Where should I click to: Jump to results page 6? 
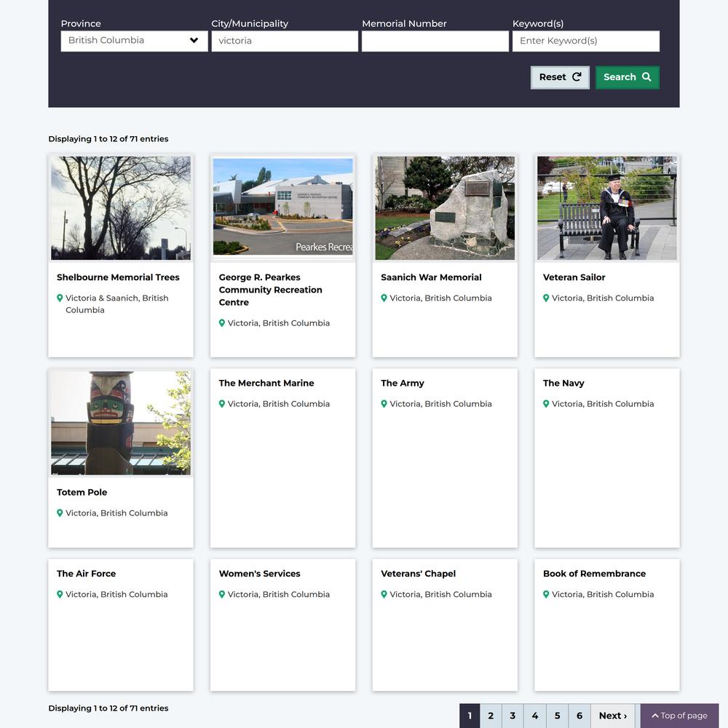pos(579,716)
